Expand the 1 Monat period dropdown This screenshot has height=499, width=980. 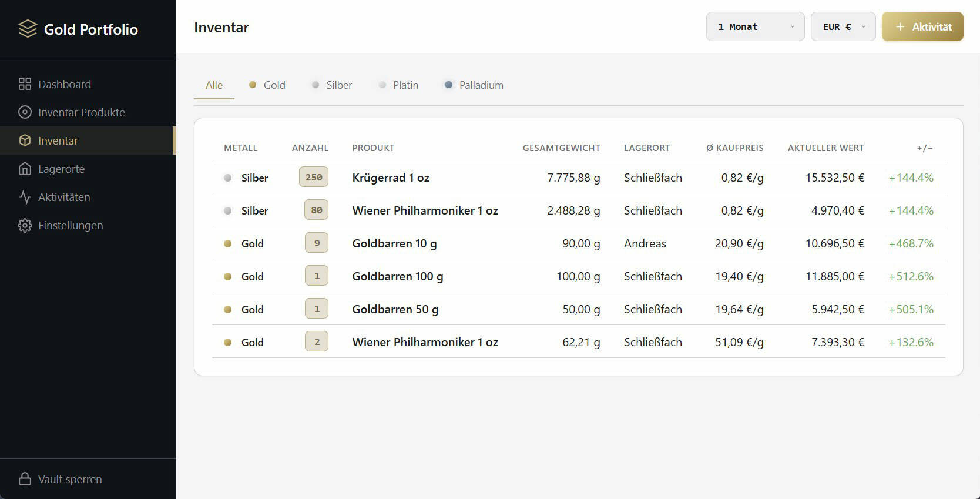[x=755, y=27]
